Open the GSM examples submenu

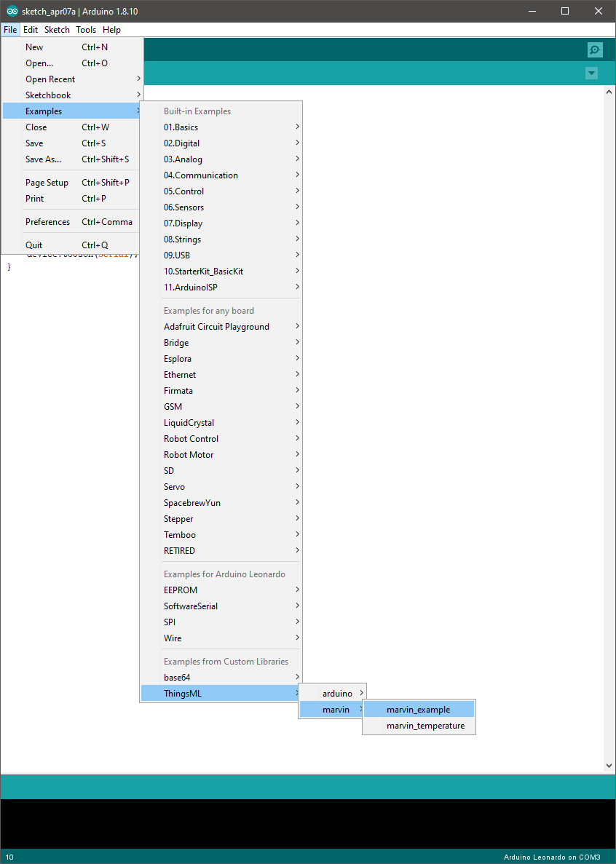(221, 407)
